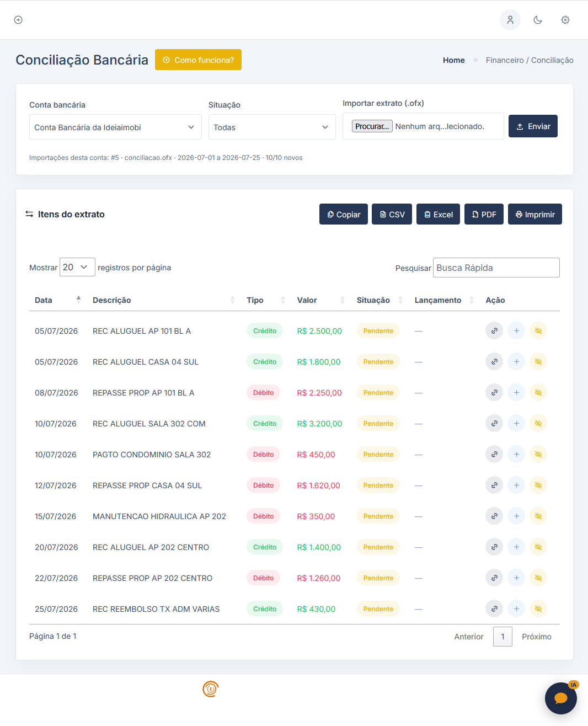Click the Enviar upload button
The width and height of the screenshot is (588, 726).
(533, 126)
